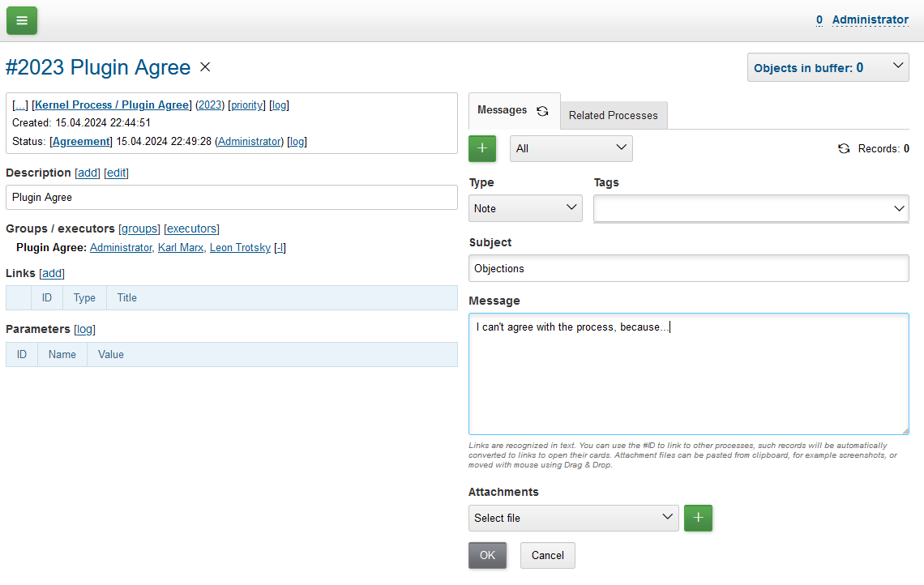The height and width of the screenshot is (585, 924).
Task: Open the All message filter dropdown
Action: (571, 149)
